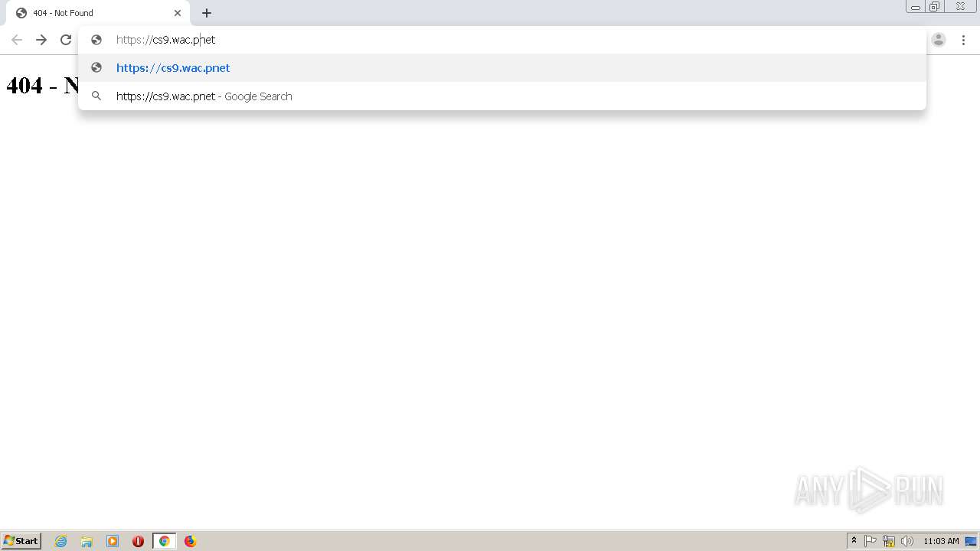Open Windows Explorer folder in taskbar
Viewport: 980px width, 551px height.
click(87, 541)
